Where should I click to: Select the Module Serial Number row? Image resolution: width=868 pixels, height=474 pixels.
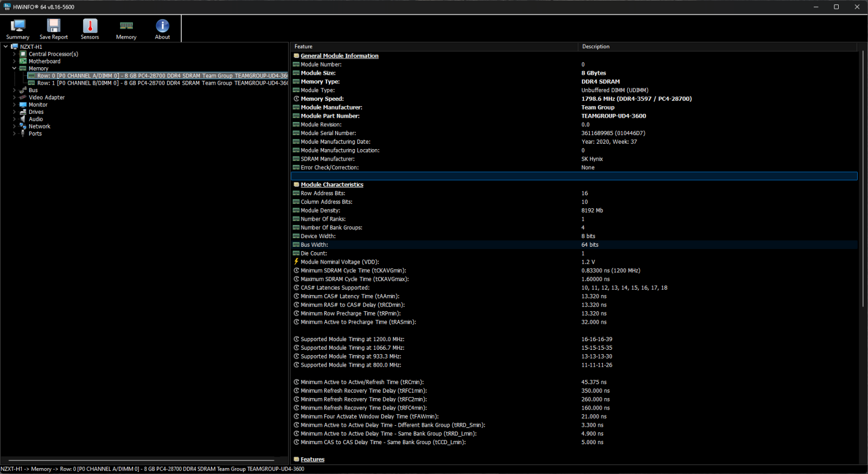574,133
